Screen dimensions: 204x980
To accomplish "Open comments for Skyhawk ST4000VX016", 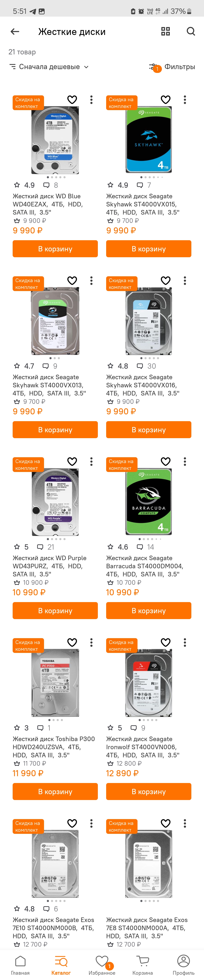I will [147, 366].
